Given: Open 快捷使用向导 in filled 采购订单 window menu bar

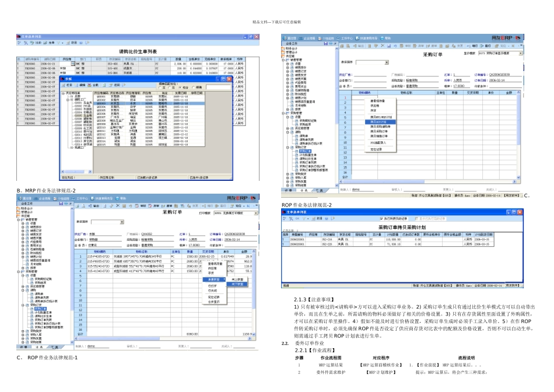Looking at the screenshot, I should click(x=101, y=198).
